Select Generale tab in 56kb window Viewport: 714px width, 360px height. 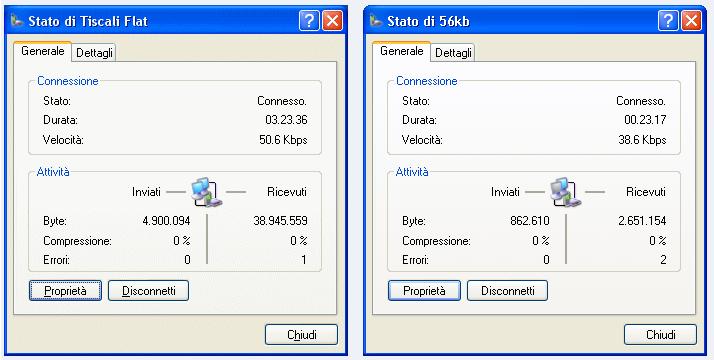tap(402, 51)
